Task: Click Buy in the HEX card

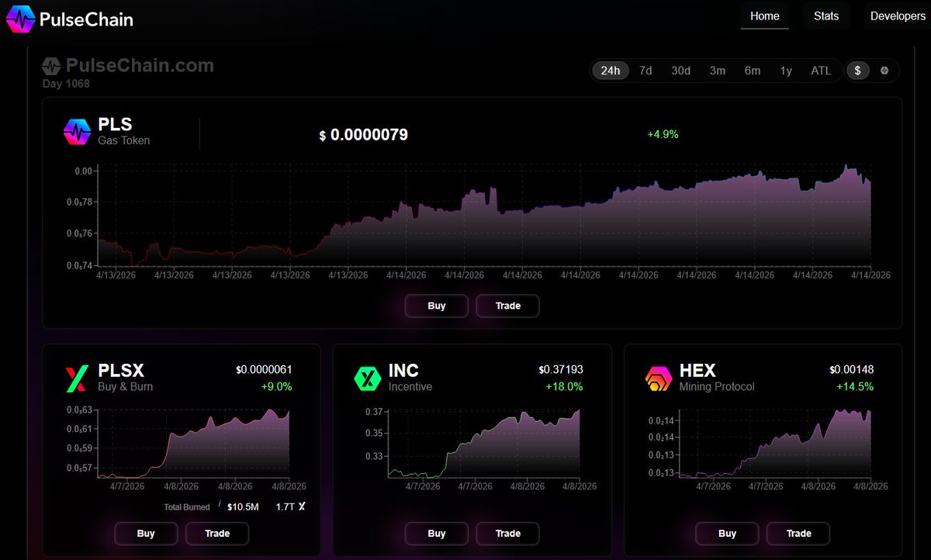Action: (x=727, y=534)
